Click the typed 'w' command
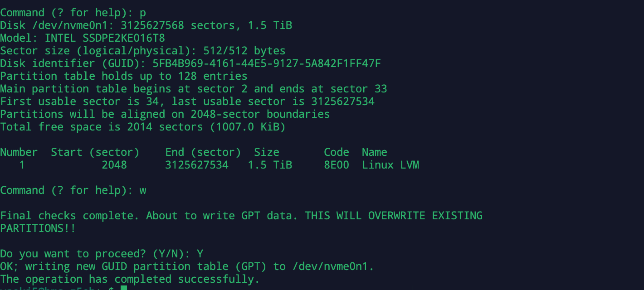The image size is (644, 290). pos(143,190)
